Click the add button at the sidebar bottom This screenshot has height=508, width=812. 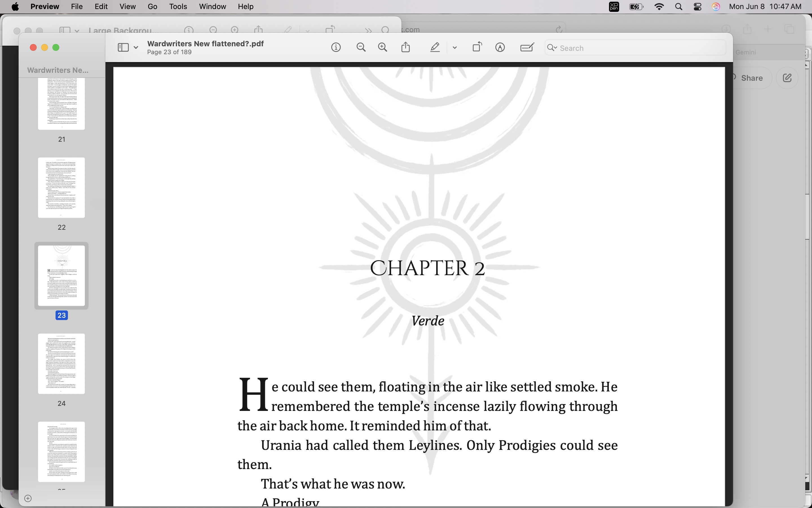pyautogui.click(x=28, y=498)
